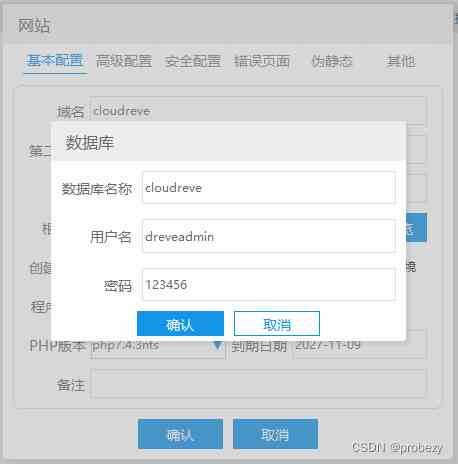Open the 安全配置 tab
Viewport: 458px width, 464px height.
(193, 61)
